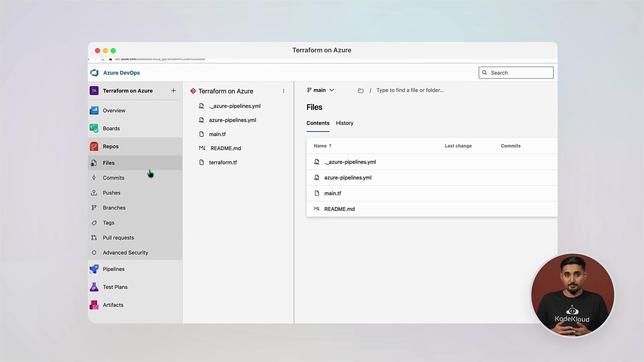
Task: Select terraform.tf in the file tree
Action: pos(223,163)
